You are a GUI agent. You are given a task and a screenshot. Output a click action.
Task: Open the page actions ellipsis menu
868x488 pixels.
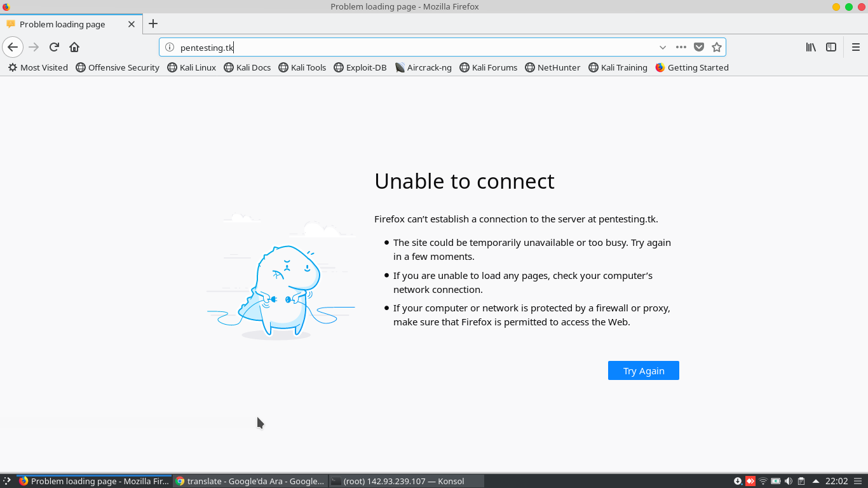681,47
